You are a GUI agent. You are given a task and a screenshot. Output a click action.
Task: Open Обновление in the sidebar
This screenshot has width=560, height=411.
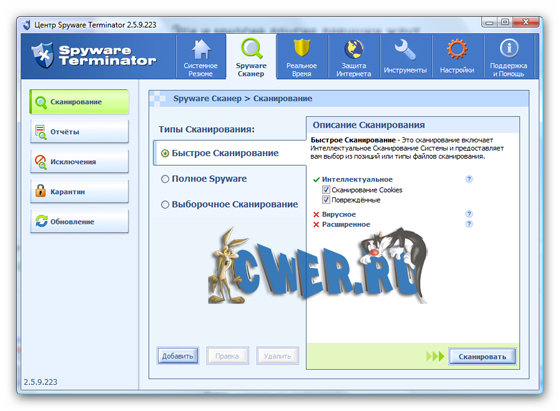(79, 222)
